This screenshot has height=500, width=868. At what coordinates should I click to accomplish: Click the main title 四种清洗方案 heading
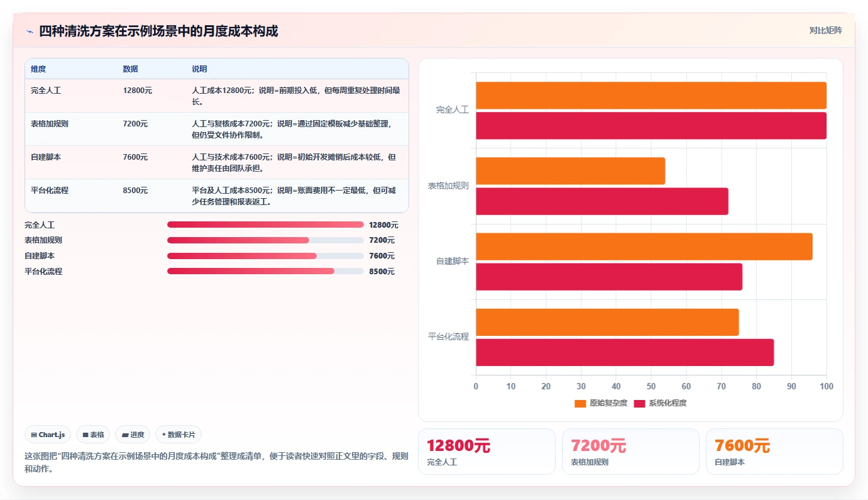point(158,31)
